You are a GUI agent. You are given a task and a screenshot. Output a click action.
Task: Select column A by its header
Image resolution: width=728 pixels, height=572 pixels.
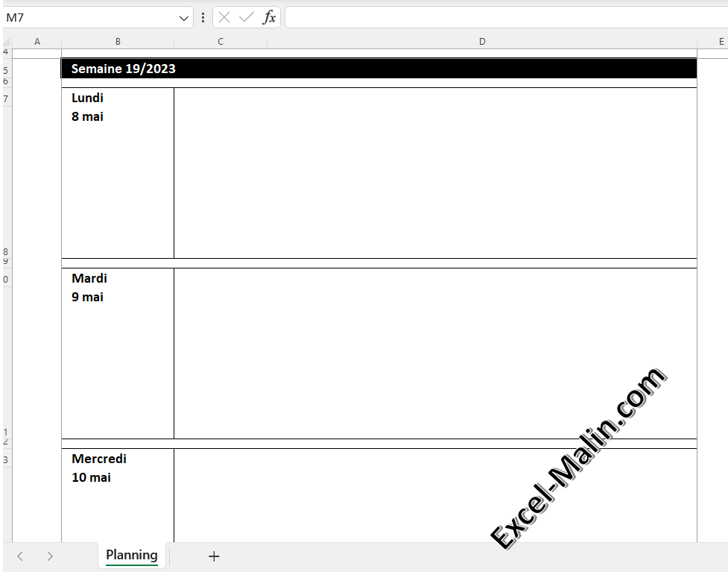(37, 42)
